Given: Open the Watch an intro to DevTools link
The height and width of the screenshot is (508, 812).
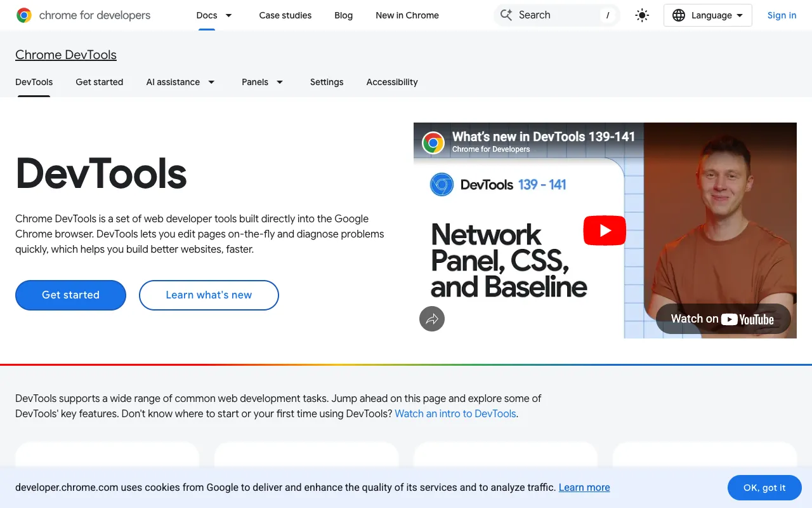Looking at the screenshot, I should 455,413.
